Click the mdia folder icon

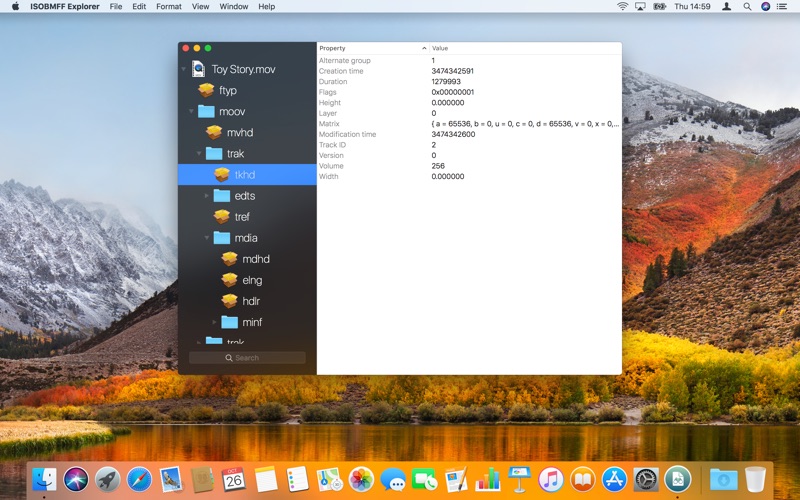pyautogui.click(x=221, y=238)
